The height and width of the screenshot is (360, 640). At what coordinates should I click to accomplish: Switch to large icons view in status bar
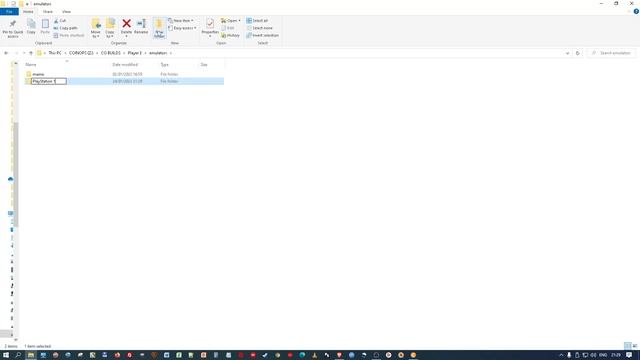(x=635, y=346)
